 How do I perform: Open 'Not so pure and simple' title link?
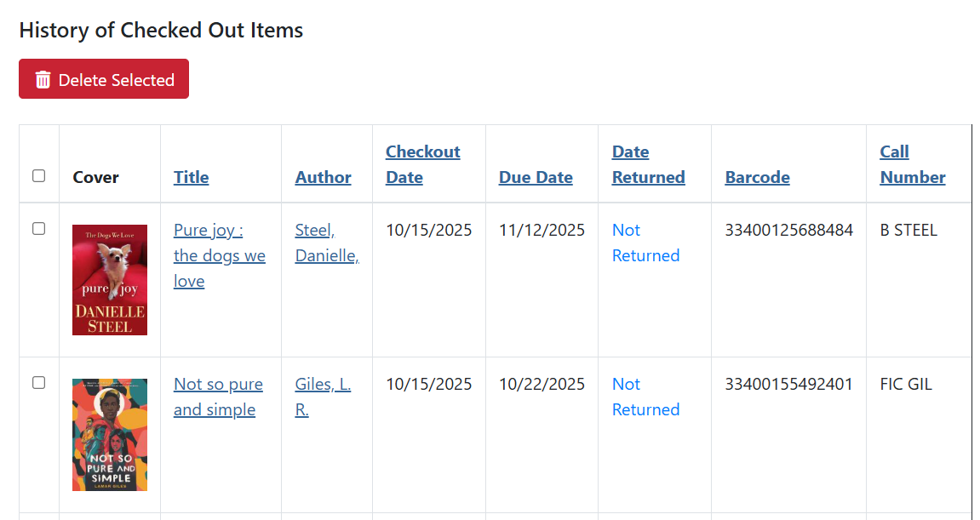click(218, 397)
